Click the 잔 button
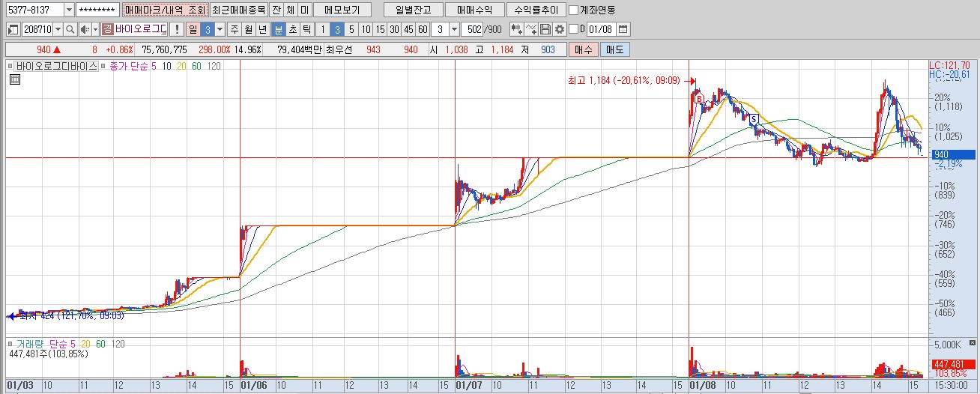 (x=276, y=10)
